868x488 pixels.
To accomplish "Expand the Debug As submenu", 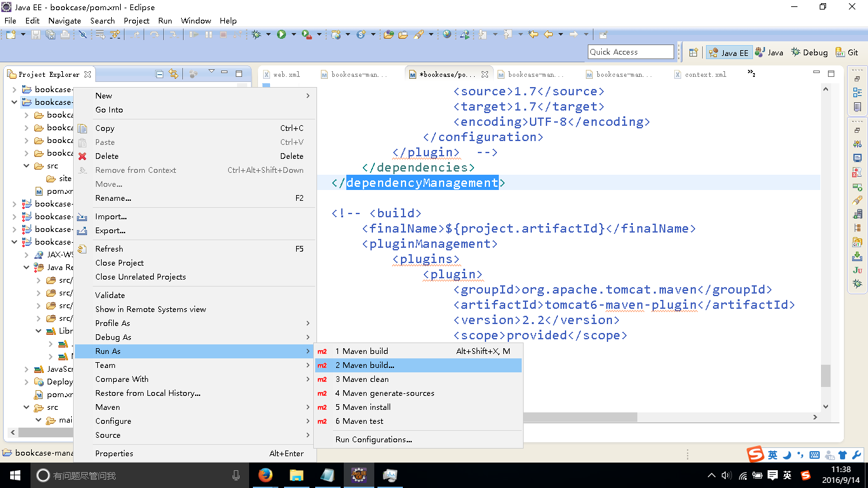I will 195,337.
